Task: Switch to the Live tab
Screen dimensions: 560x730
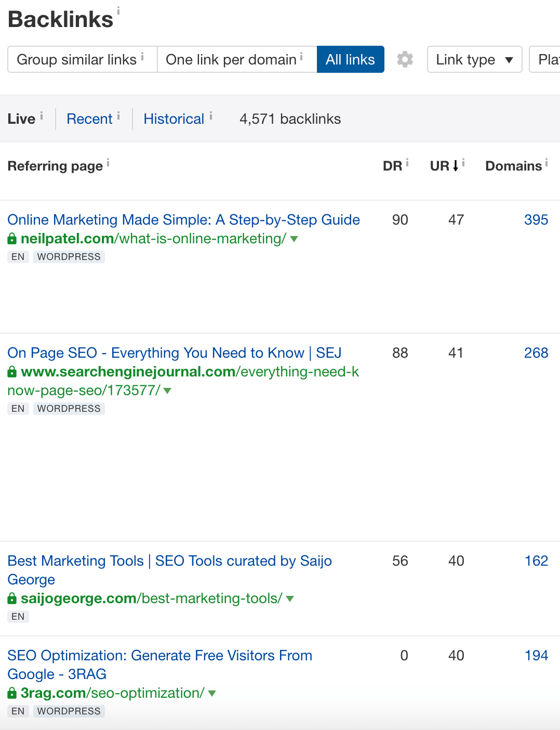Action: tap(21, 119)
